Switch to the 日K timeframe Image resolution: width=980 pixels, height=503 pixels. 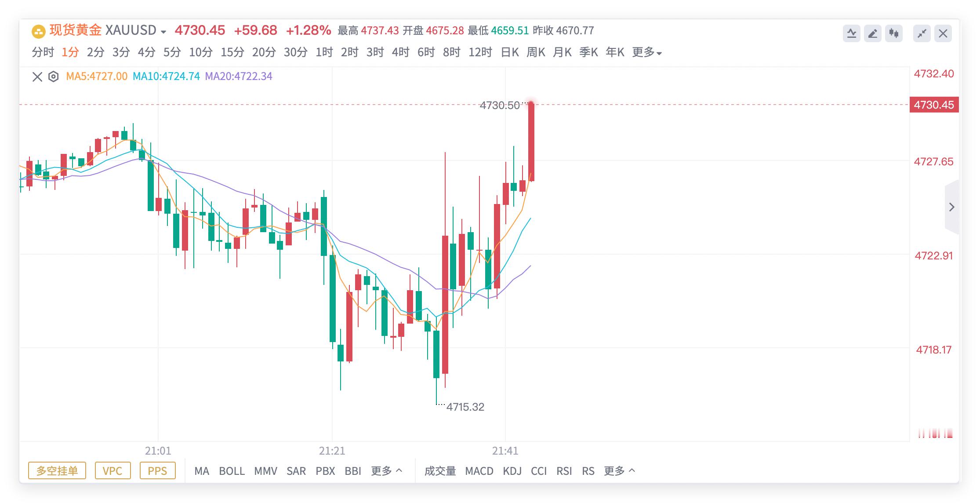pyautogui.click(x=510, y=52)
